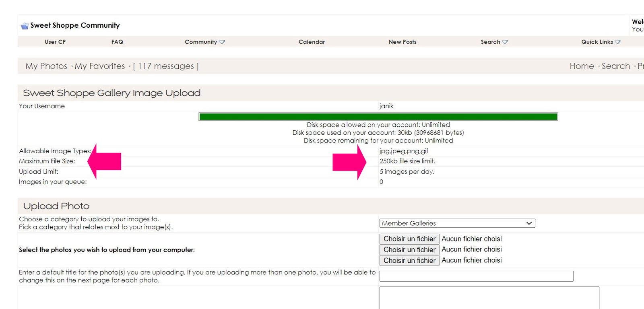The width and height of the screenshot is (644, 309).
Task: Click inside the large description text area
Action: pyautogui.click(x=489, y=298)
